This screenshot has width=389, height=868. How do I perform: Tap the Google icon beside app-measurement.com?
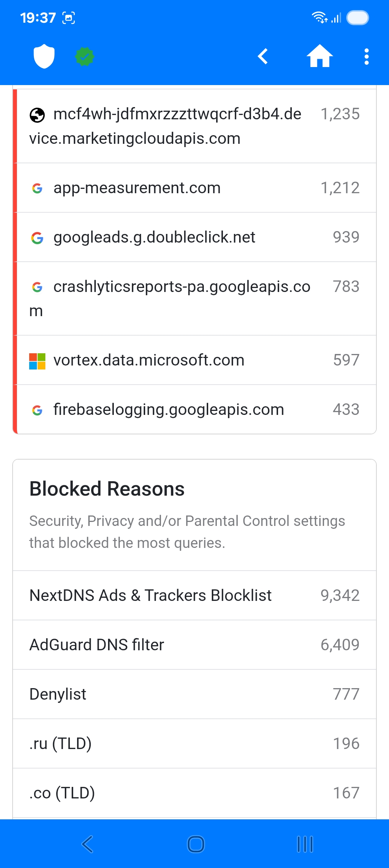tap(37, 188)
